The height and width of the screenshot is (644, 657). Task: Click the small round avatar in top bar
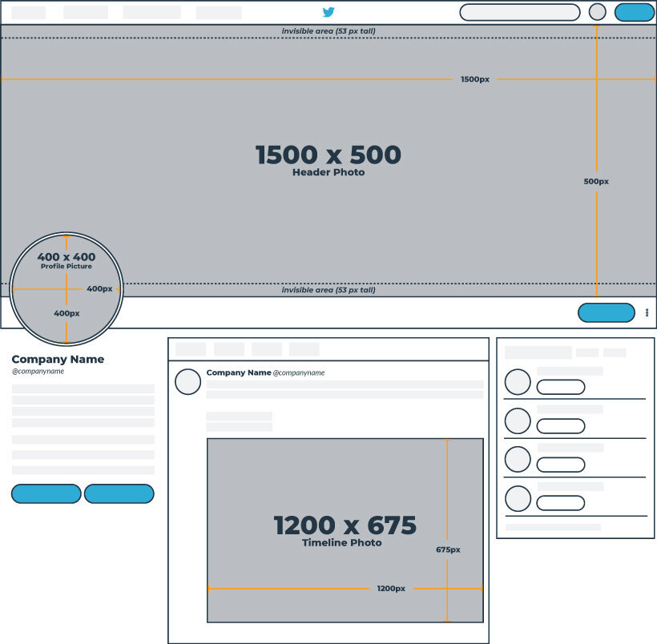click(x=597, y=12)
